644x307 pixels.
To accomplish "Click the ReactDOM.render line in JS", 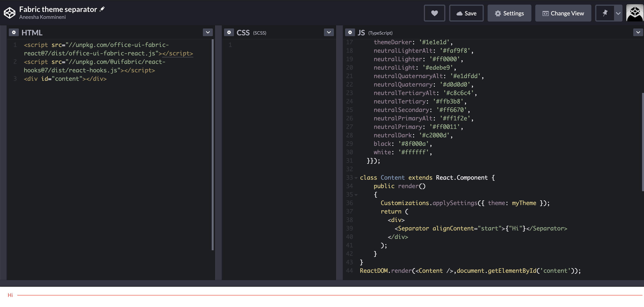I will pos(470,271).
